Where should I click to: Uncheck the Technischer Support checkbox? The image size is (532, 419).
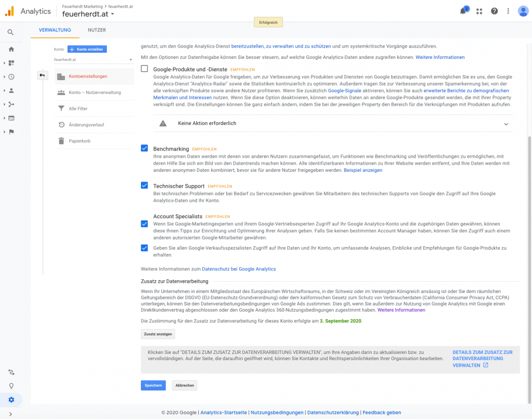(x=145, y=185)
